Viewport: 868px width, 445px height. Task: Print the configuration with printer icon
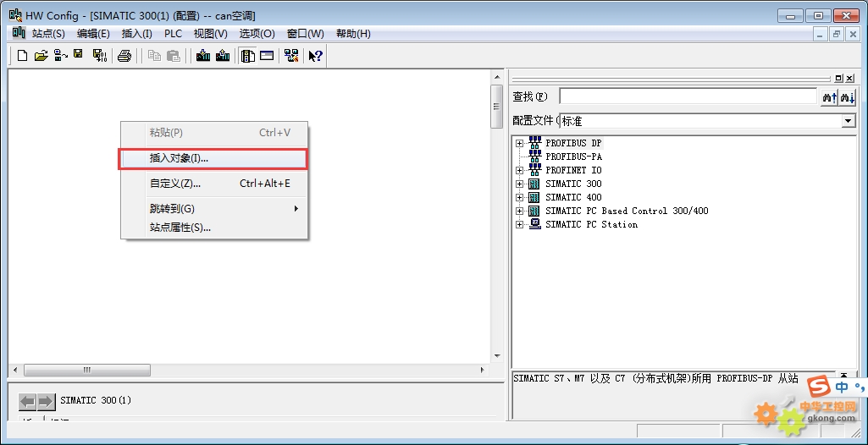[x=124, y=56]
